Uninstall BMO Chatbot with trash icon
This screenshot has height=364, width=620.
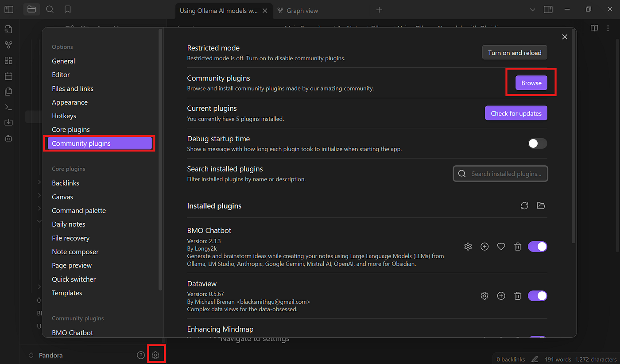point(517,247)
